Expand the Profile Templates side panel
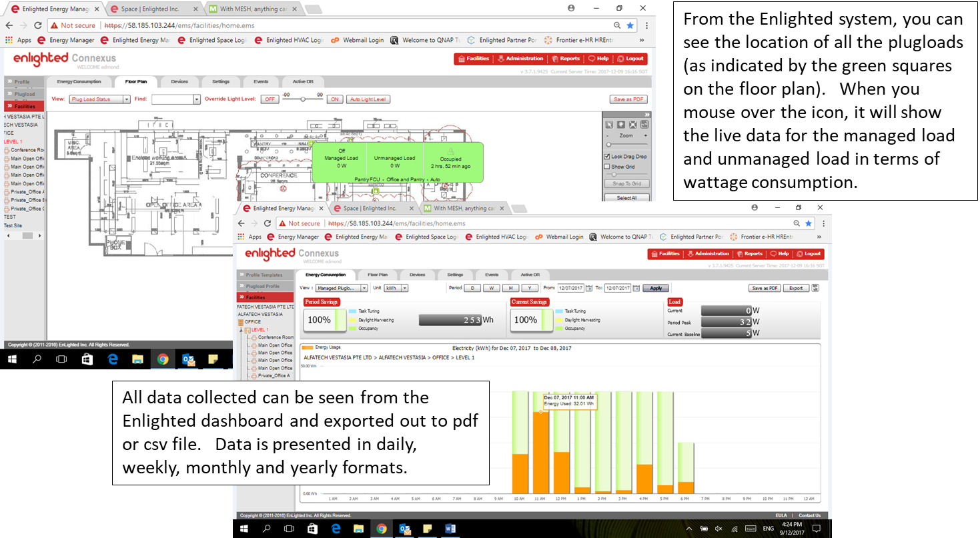980x538 pixels. point(266,275)
